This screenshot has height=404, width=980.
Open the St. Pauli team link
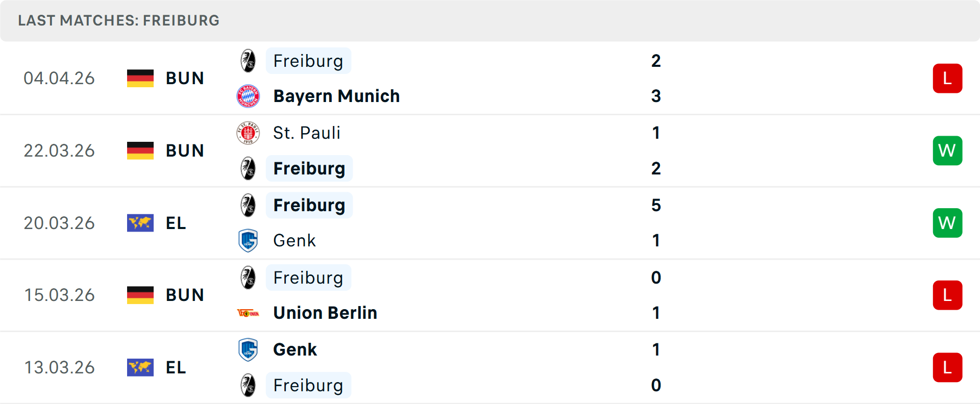(307, 133)
